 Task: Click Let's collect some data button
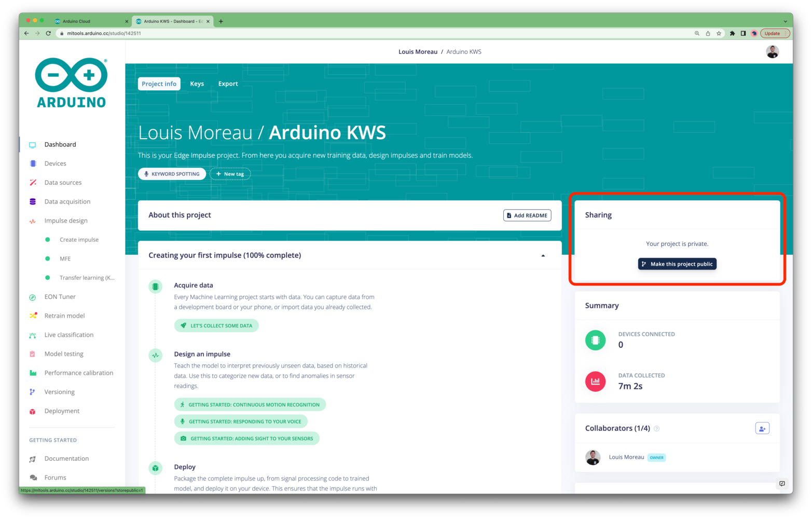(x=216, y=325)
